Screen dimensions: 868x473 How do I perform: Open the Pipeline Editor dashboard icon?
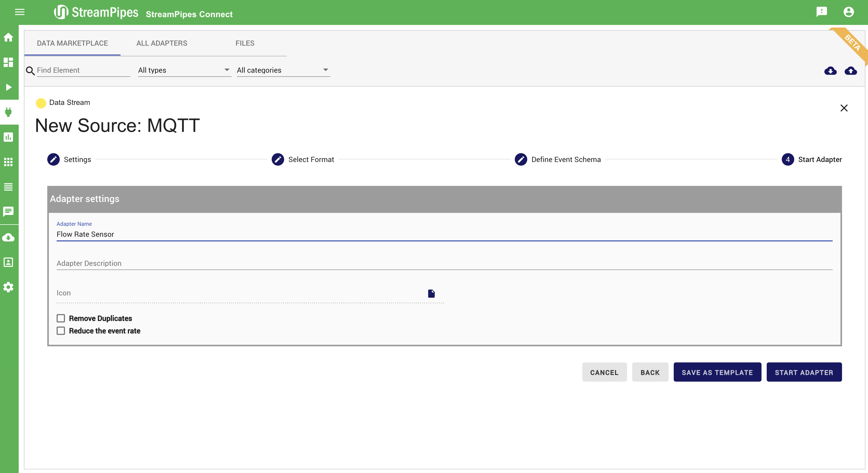(8, 62)
